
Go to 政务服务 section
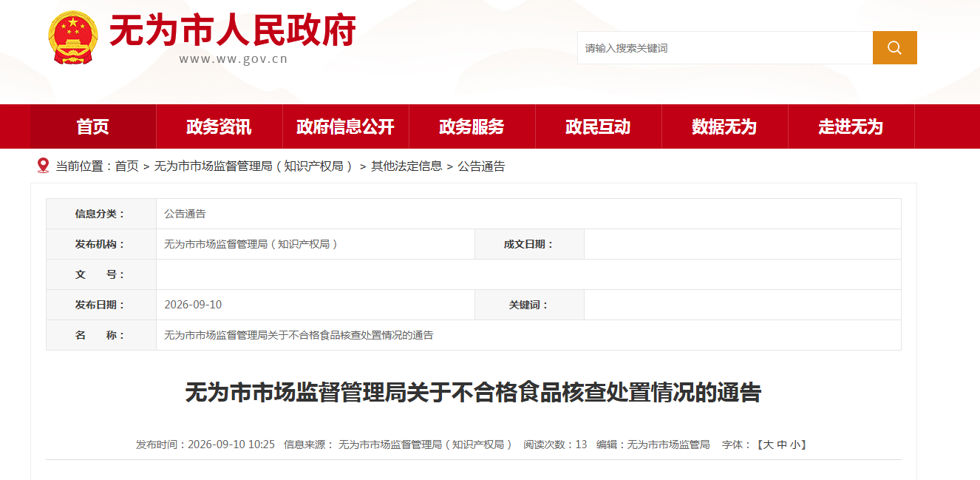pos(472,126)
